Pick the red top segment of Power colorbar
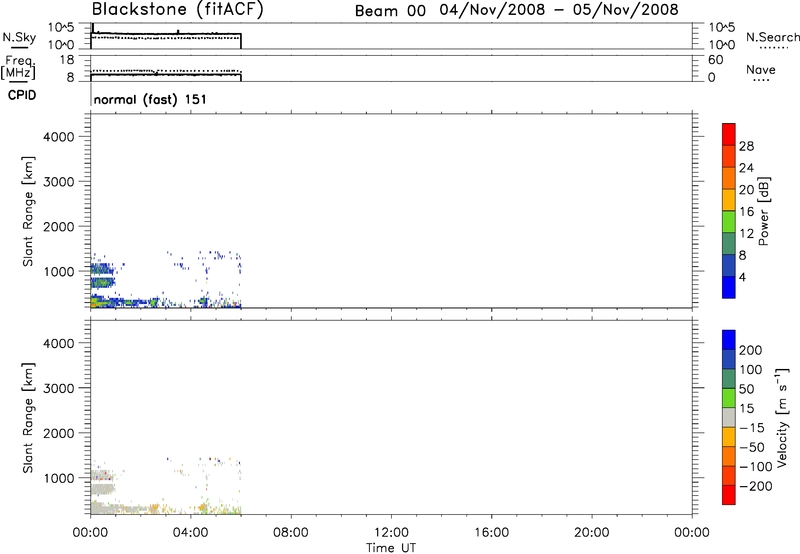Image resolution: width=800 pixels, height=554 pixels. point(729,134)
